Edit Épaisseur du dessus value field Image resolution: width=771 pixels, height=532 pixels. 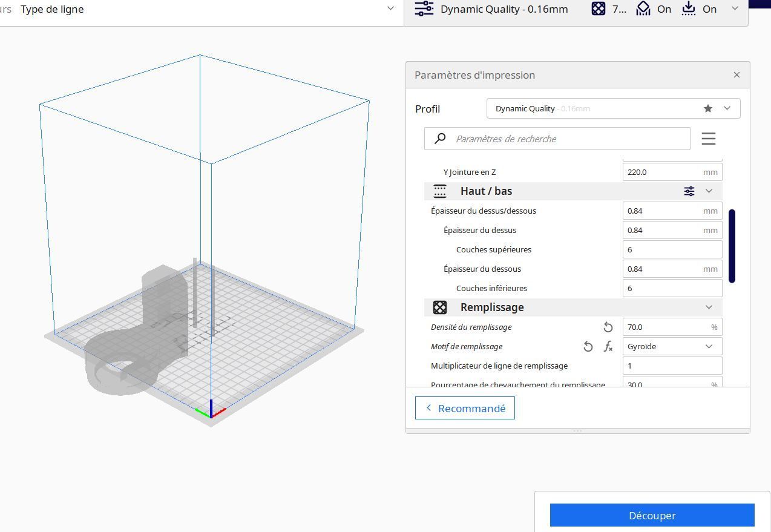point(672,230)
